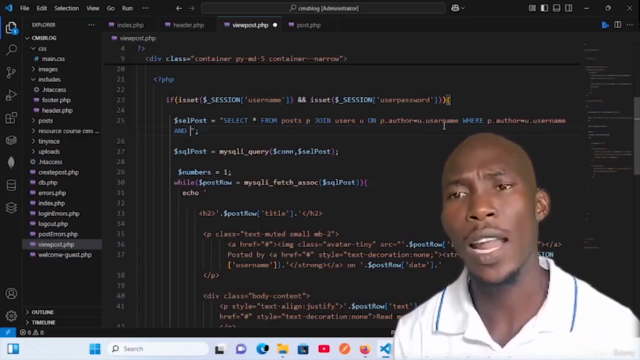Open Run and Debug view
This screenshot has width=640, height=360.
click(x=11, y=95)
